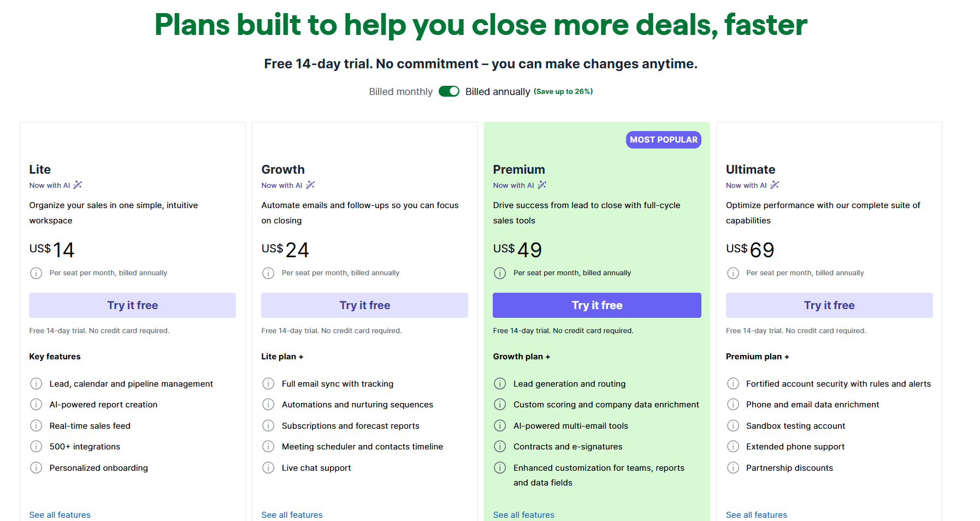Open 'See all features' under Lite plan
Viewport: 980px width, 521px height.
(60, 514)
